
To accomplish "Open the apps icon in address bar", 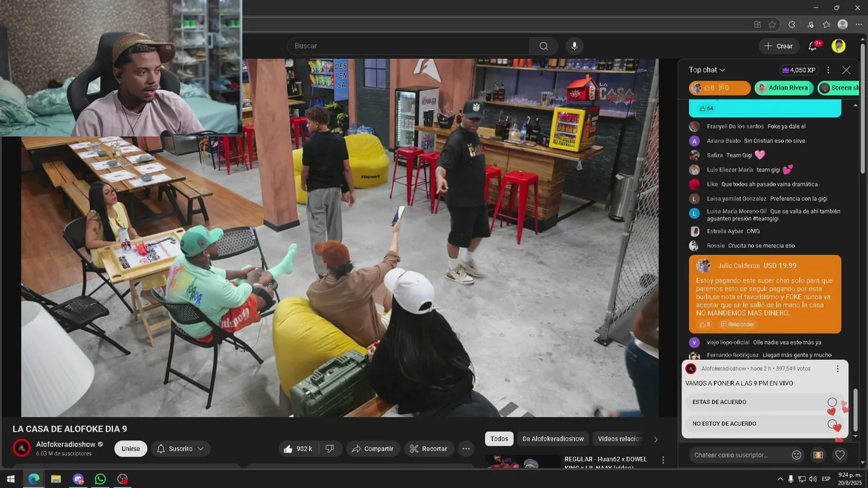I will 757,24.
